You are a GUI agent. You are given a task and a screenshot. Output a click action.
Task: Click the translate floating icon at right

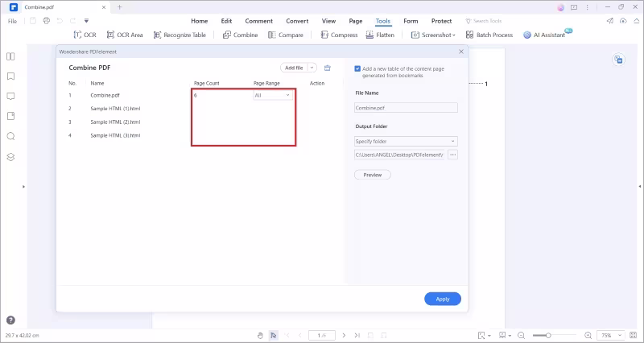click(618, 60)
